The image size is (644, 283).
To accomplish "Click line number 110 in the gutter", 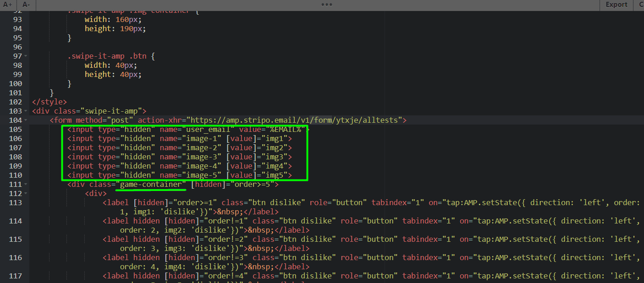I will coord(15,175).
